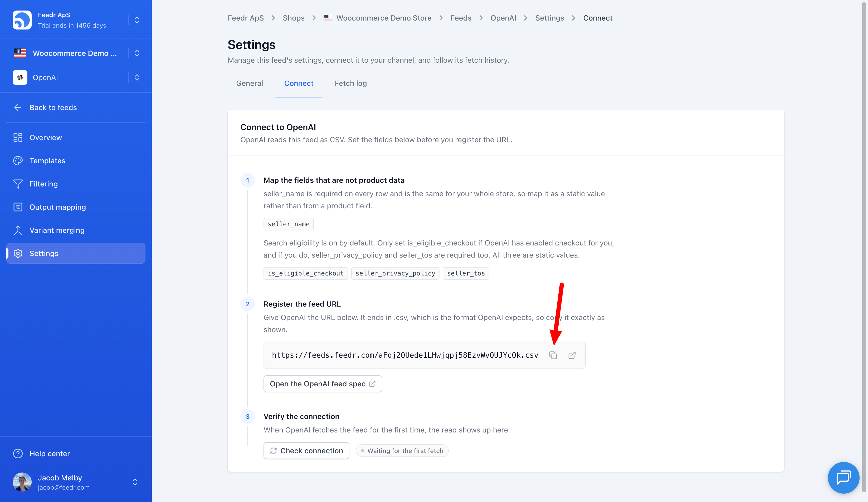The image size is (868, 502).
Task: Go back to feeds
Action: click(45, 107)
